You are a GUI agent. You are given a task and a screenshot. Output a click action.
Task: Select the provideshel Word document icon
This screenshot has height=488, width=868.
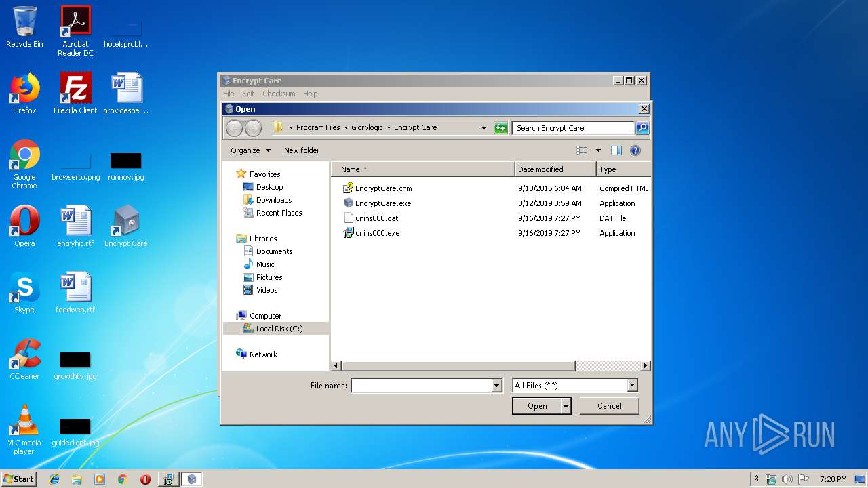(126, 94)
